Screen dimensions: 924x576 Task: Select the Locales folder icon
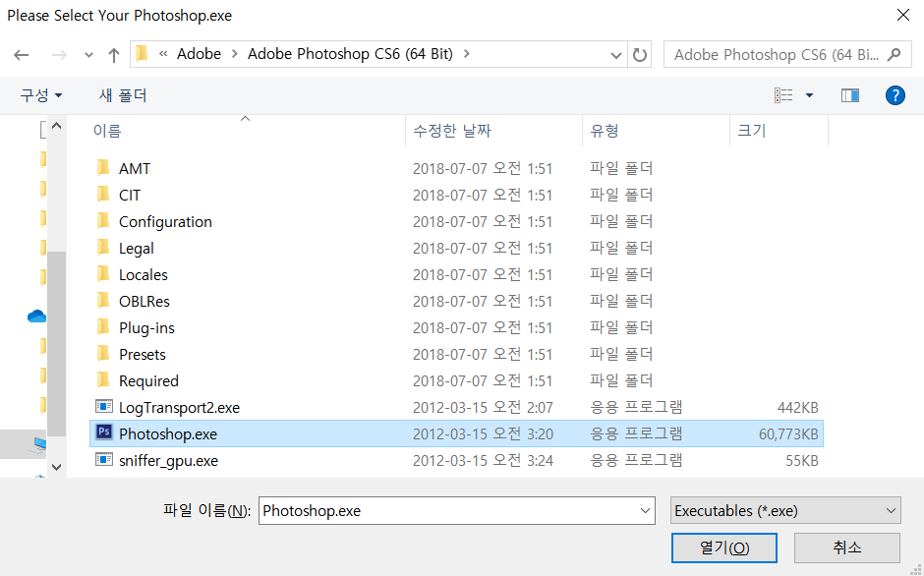[x=103, y=274]
